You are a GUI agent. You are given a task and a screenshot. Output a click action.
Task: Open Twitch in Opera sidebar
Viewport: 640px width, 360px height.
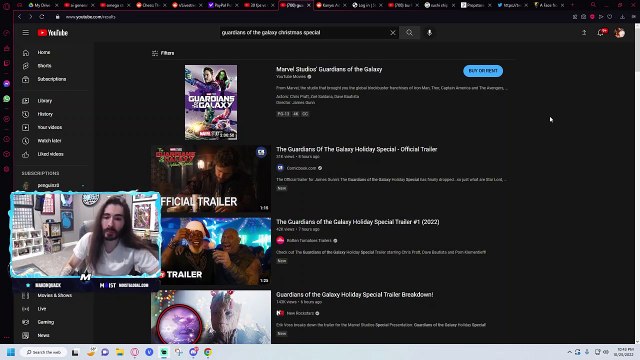tap(7, 63)
